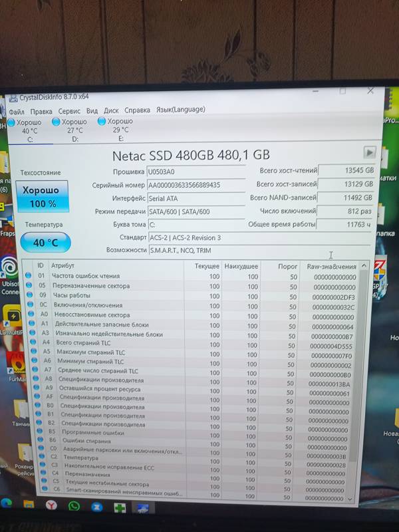Open Yandex Browser from the taskbar
The height and width of the screenshot is (532, 399).
(51, 505)
